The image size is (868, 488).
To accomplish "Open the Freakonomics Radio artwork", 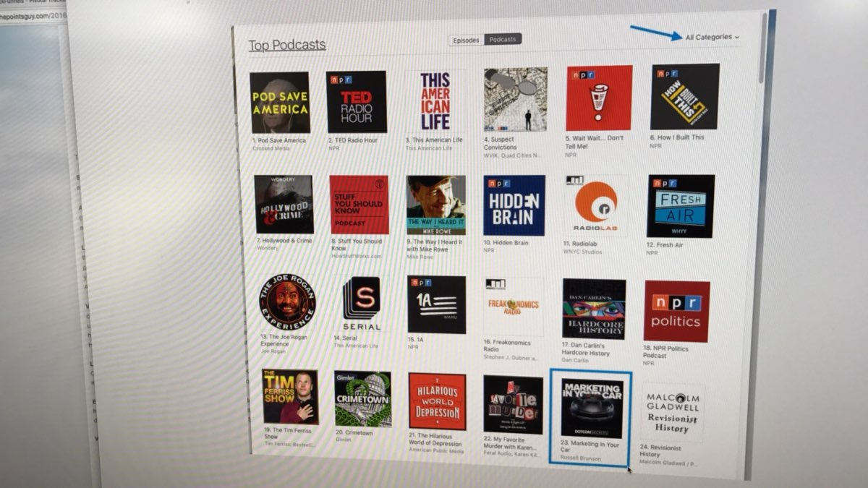I will (x=514, y=307).
